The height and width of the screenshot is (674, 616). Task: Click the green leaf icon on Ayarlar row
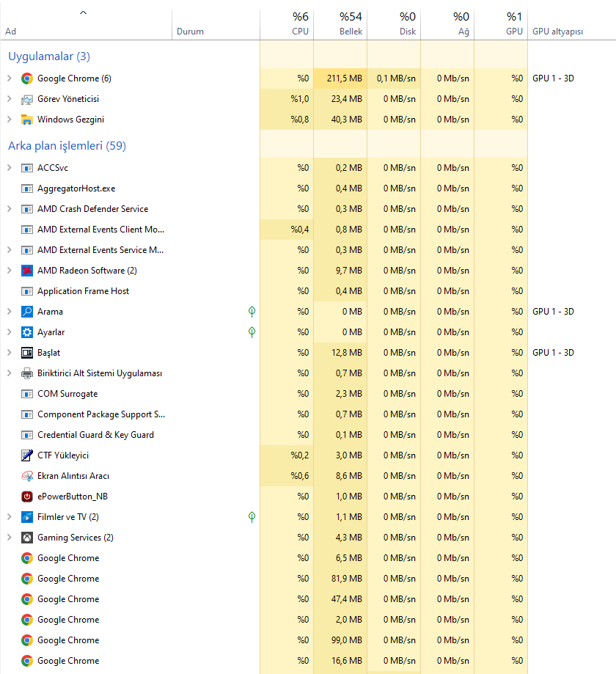(x=252, y=332)
